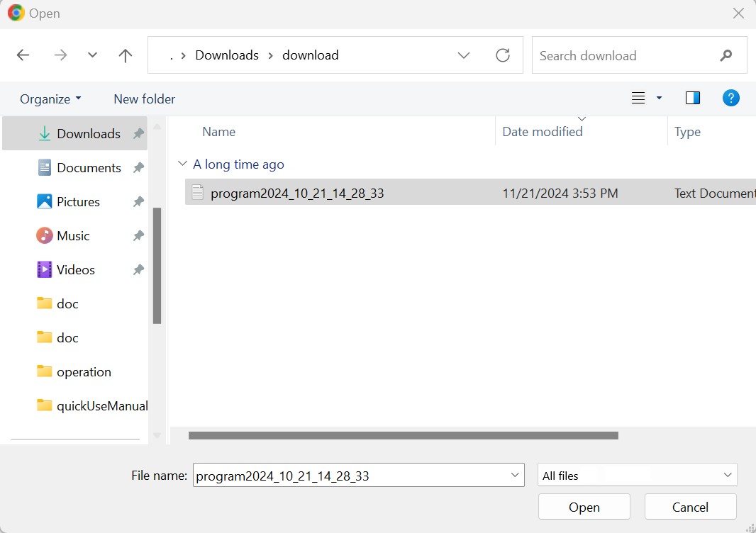
Task: Select Pictures in the navigation pane
Action: tap(74, 201)
